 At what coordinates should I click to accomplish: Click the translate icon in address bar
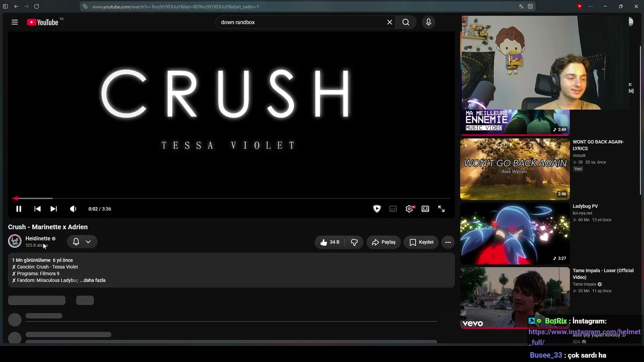pos(521,7)
